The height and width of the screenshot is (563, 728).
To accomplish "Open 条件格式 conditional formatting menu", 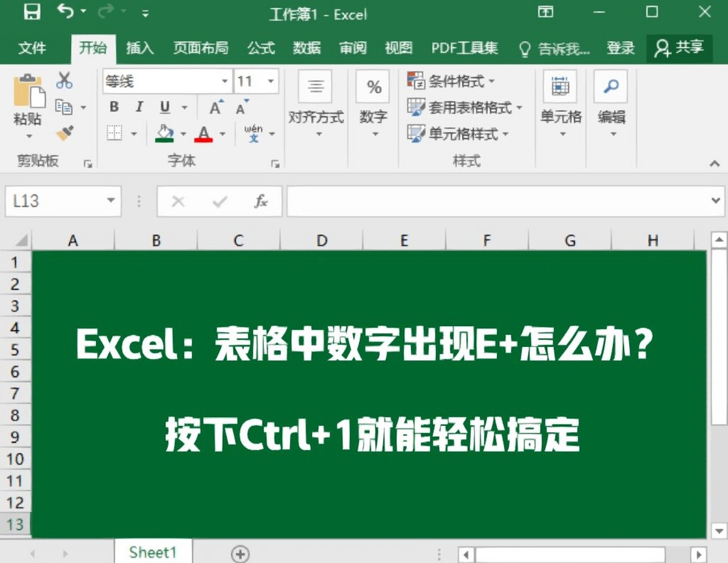I will click(451, 81).
